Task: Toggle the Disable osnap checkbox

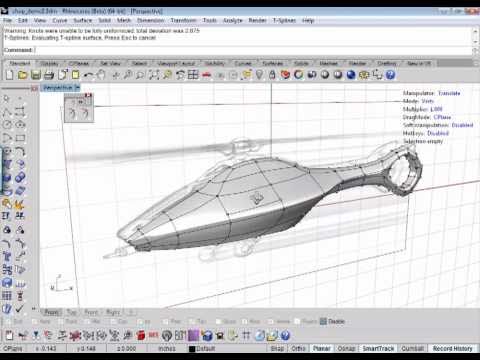Action: (x=332, y=321)
